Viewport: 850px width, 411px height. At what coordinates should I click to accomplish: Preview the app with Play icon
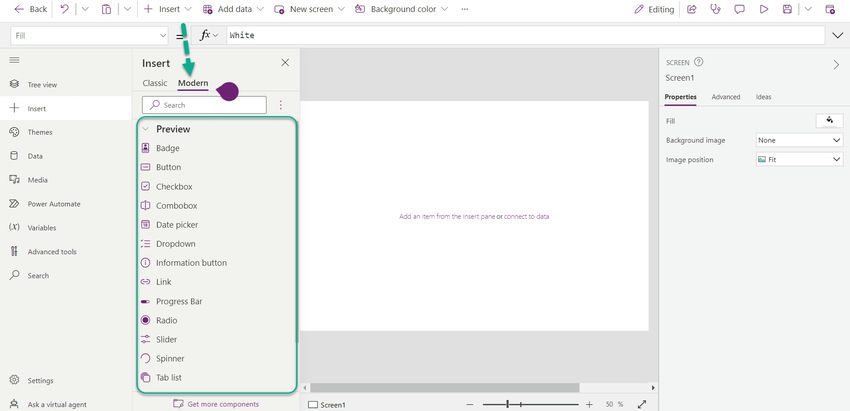point(764,9)
